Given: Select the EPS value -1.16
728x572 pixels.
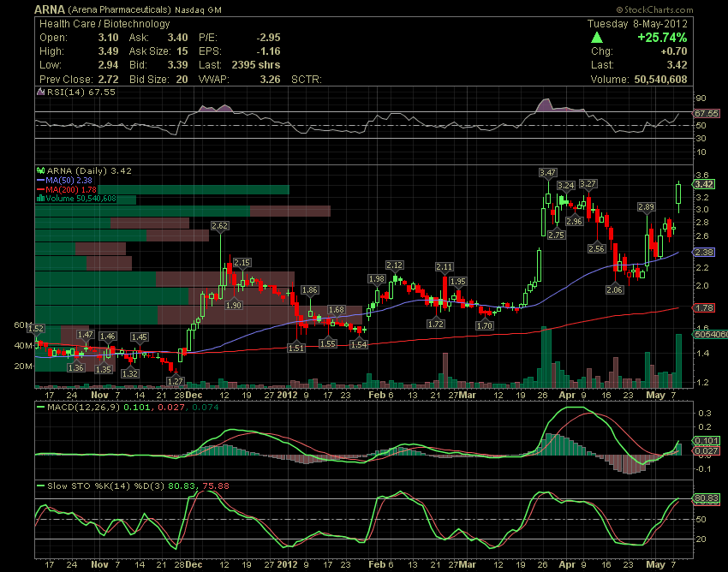Looking at the screenshot, I should [268, 51].
